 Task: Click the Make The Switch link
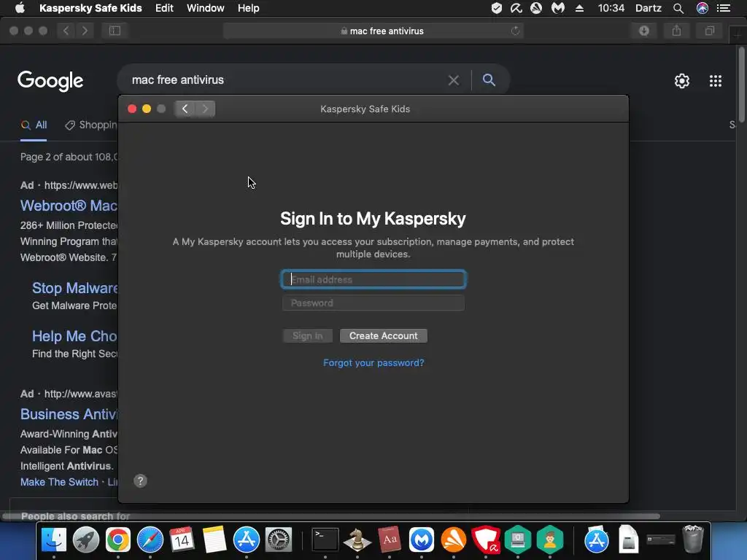point(59,482)
